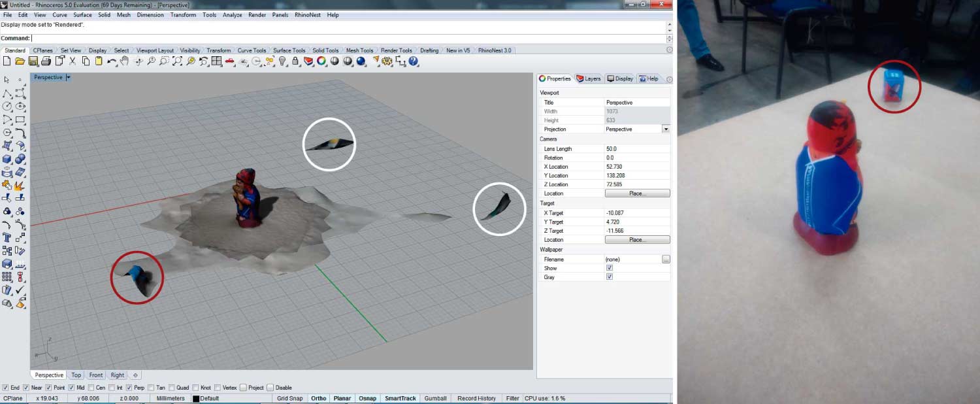This screenshot has width=980, height=404.
Task: Toggle the wallpaper Gray checkbox
Action: pyautogui.click(x=609, y=277)
